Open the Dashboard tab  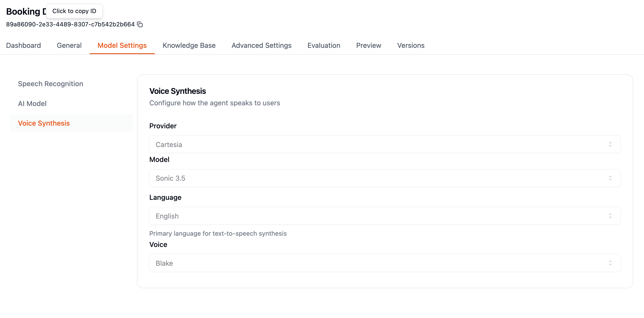tap(23, 45)
